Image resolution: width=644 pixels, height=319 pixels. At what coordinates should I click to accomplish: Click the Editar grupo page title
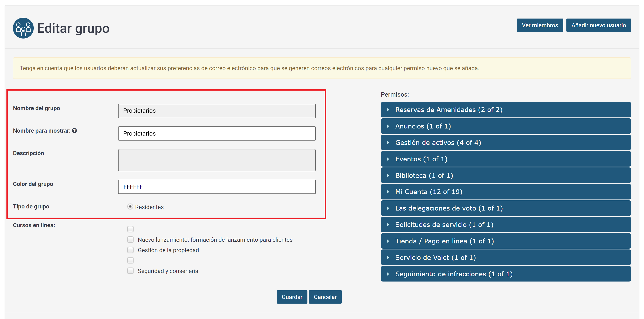click(x=73, y=28)
